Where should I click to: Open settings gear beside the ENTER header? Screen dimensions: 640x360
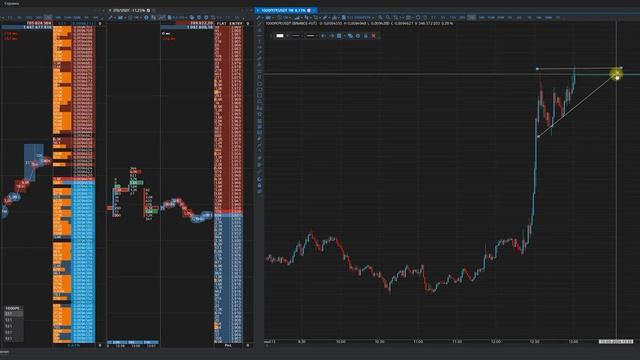[248, 24]
